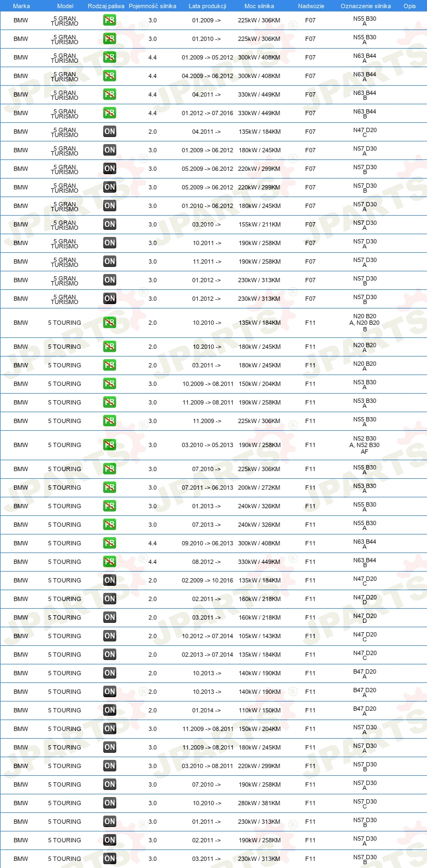Click ON icon in 155kW / 211KM row
The height and width of the screenshot is (868, 427).
[110, 224]
